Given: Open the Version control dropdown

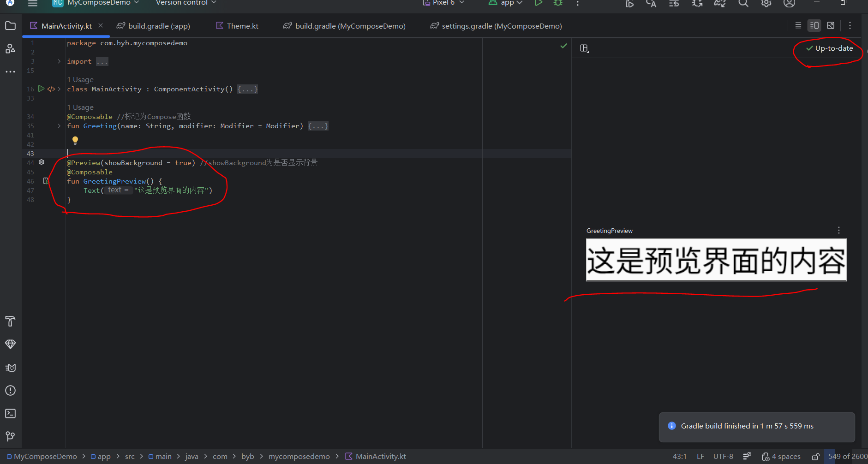Looking at the screenshot, I should pos(186,3).
